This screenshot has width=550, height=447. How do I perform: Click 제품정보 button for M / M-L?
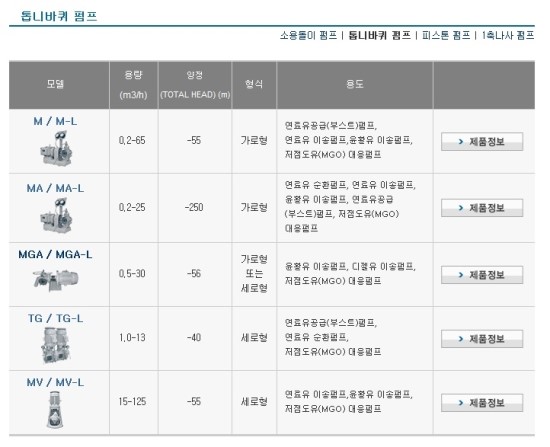(x=482, y=142)
